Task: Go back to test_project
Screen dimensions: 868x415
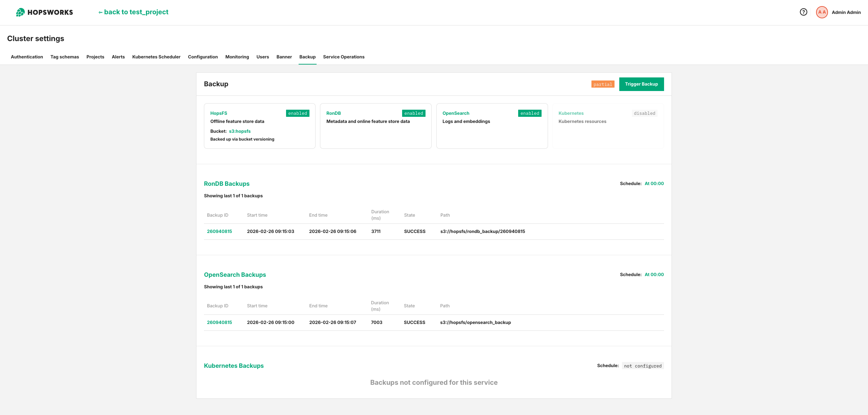Action: (133, 12)
